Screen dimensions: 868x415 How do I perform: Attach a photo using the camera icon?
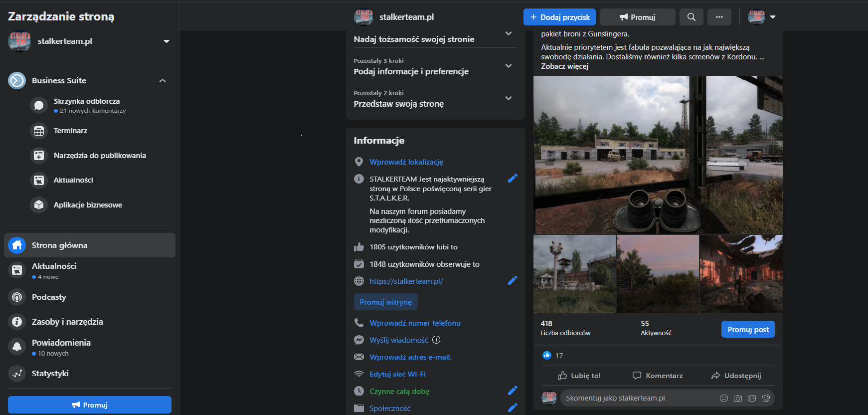coord(738,398)
